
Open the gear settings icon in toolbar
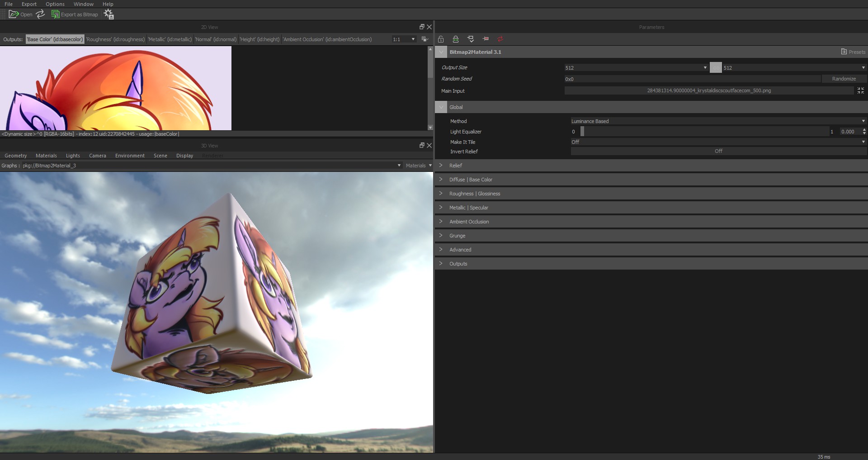coord(108,14)
